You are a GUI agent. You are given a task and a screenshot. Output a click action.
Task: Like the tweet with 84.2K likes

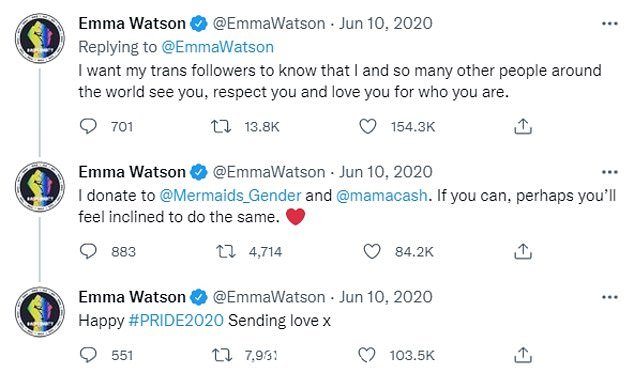pyautogui.click(x=372, y=252)
